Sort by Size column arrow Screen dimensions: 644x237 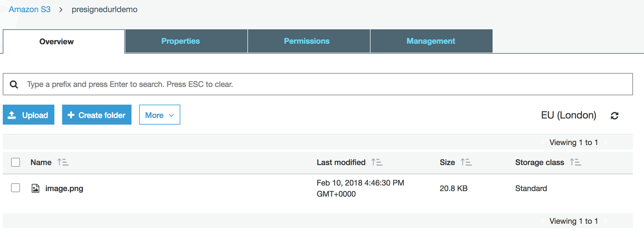466,162
